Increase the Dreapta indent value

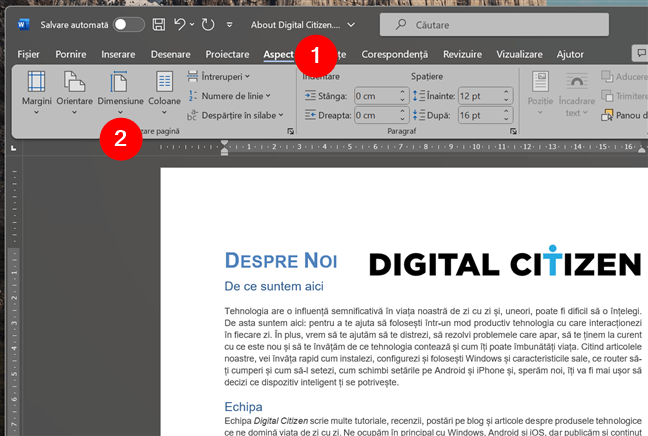[403, 111]
